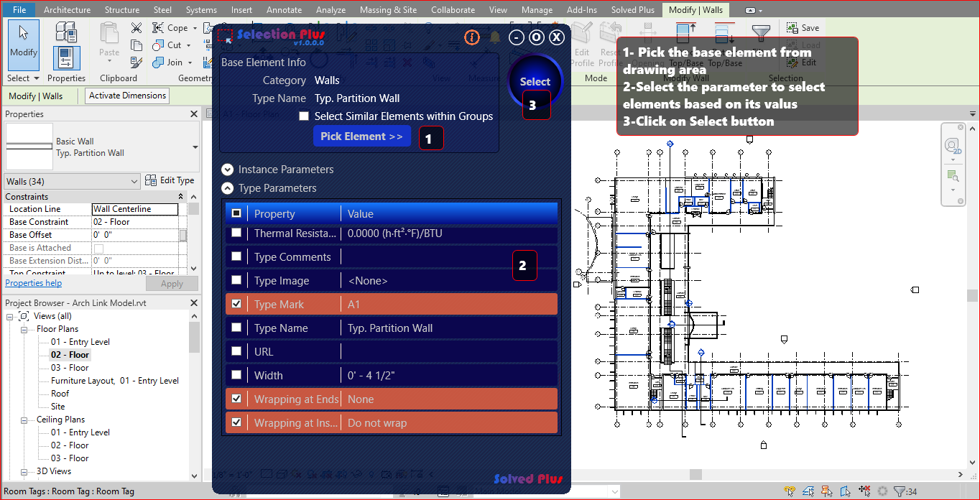The width and height of the screenshot is (980, 500).
Task: Check the Thermal Resistance property checkbox
Action: [x=236, y=233]
